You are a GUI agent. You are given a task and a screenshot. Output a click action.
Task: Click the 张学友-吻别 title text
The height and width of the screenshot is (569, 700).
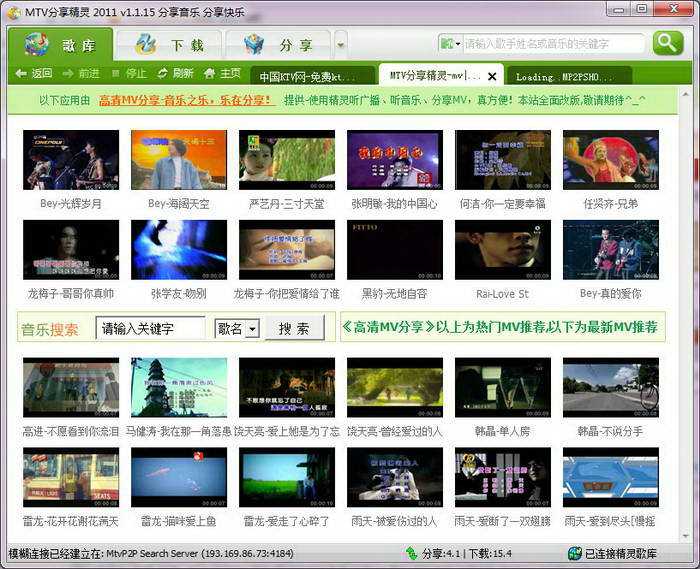click(x=179, y=294)
